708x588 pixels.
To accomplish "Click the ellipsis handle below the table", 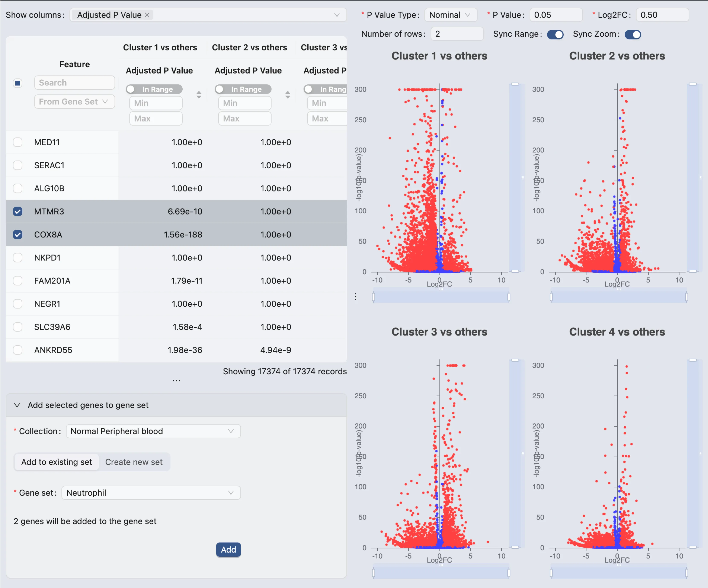I will tap(176, 381).
